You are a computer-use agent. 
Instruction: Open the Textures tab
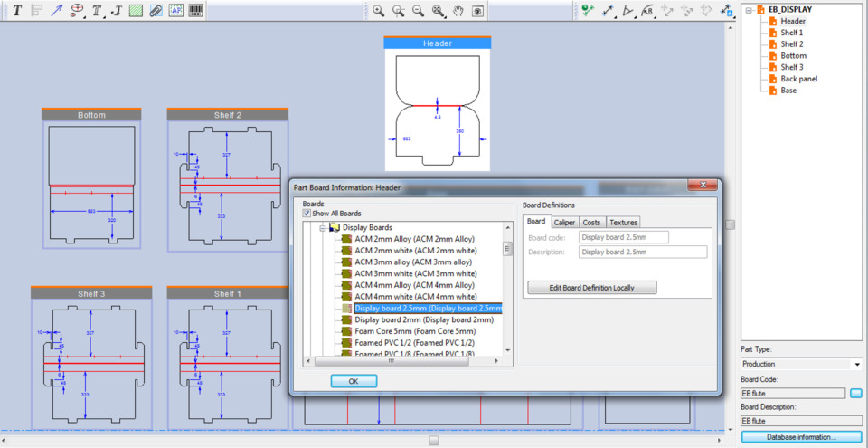[x=622, y=222]
